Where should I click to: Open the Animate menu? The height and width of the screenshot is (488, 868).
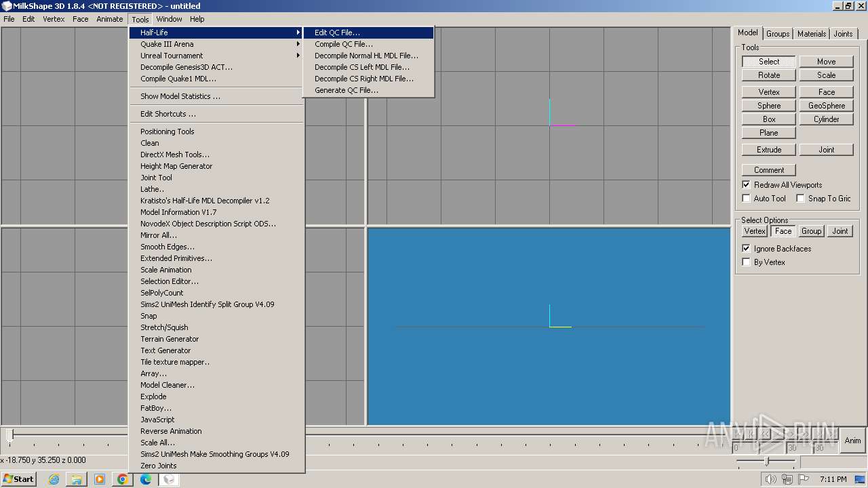pyautogui.click(x=109, y=19)
